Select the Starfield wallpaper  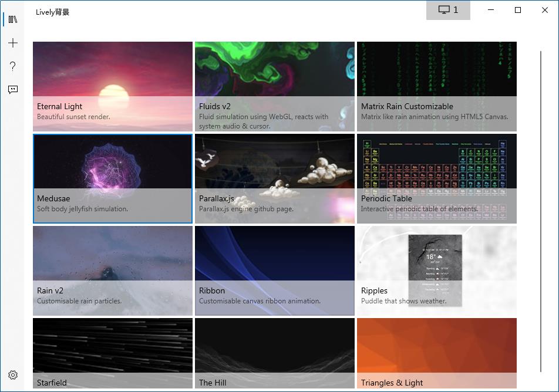(x=113, y=353)
